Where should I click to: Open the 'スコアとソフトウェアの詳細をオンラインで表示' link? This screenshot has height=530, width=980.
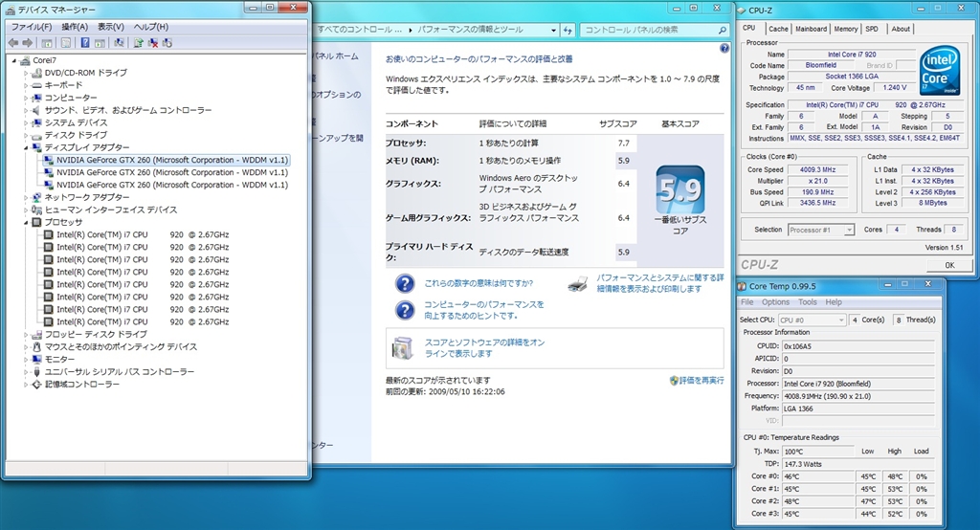click(484, 348)
